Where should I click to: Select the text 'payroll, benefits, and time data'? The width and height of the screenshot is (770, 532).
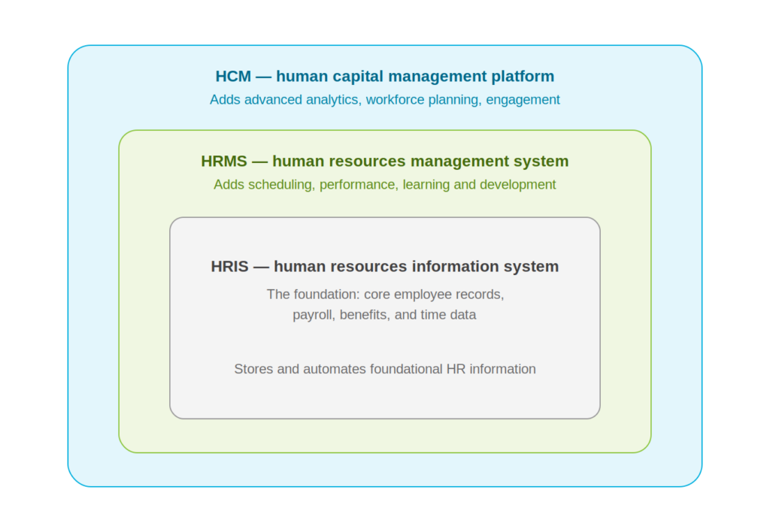(x=384, y=315)
